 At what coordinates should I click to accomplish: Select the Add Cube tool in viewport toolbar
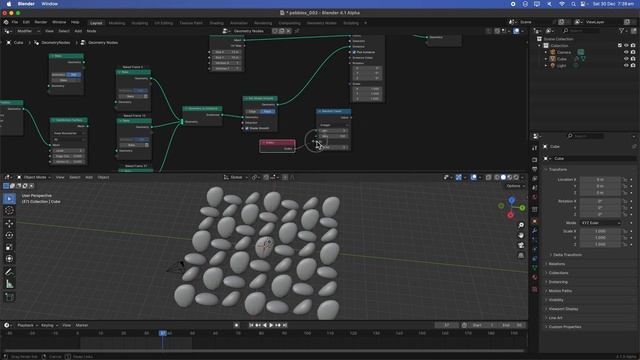pos(9,297)
